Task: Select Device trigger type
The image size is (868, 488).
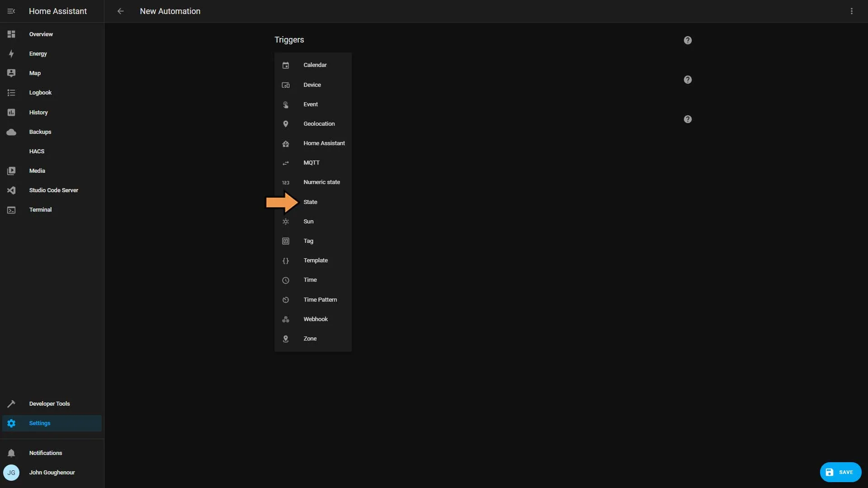Action: (x=313, y=85)
